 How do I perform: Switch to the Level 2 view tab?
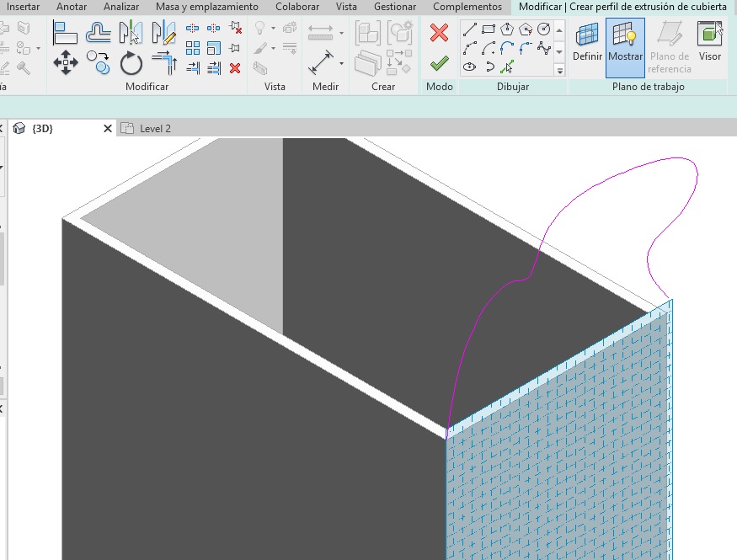(155, 129)
